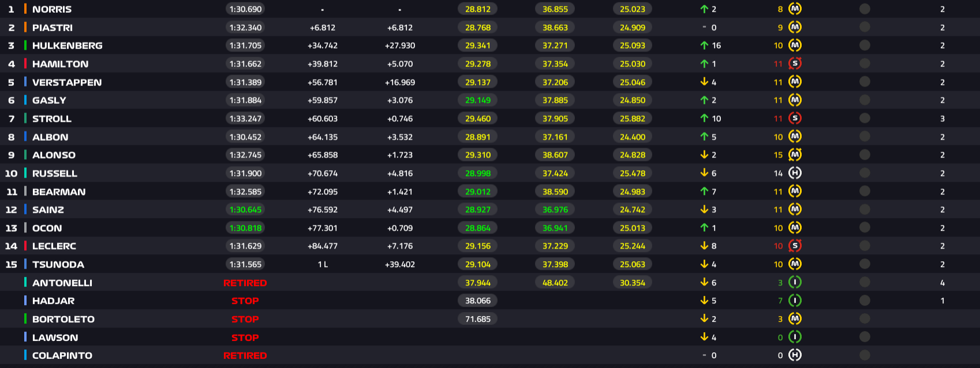Screen dimensions: 980x368
Task: Click Antonelli's green intermediate tyre icon
Action: point(795,283)
